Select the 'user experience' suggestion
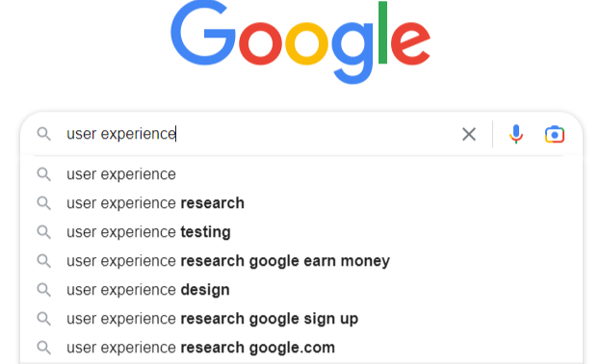This screenshot has height=364, width=601. tap(301, 174)
